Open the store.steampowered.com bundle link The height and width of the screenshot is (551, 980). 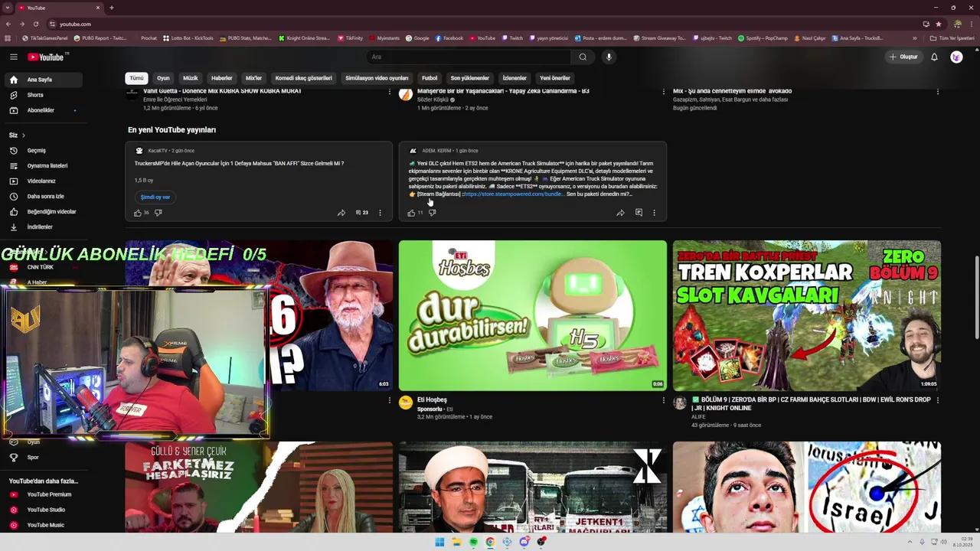point(514,194)
